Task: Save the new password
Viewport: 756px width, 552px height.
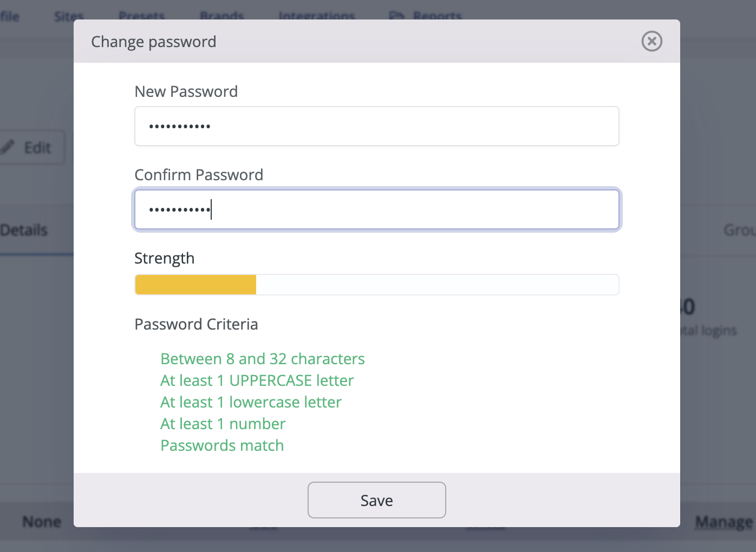Action: pos(376,500)
